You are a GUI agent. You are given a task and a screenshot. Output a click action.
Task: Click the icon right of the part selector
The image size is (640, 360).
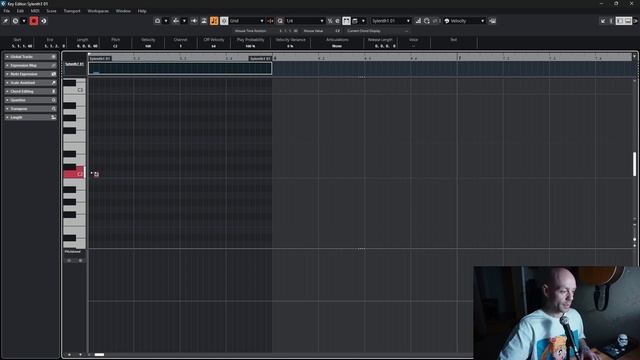[x=418, y=21]
